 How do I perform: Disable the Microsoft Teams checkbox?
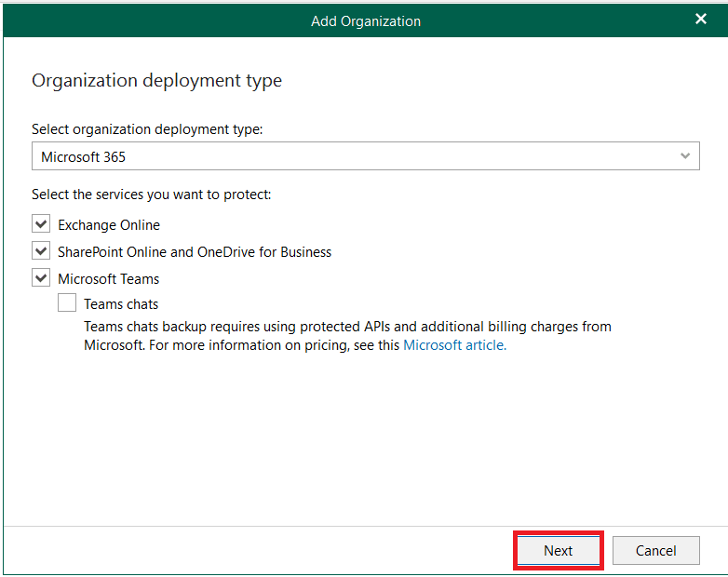[x=41, y=278]
